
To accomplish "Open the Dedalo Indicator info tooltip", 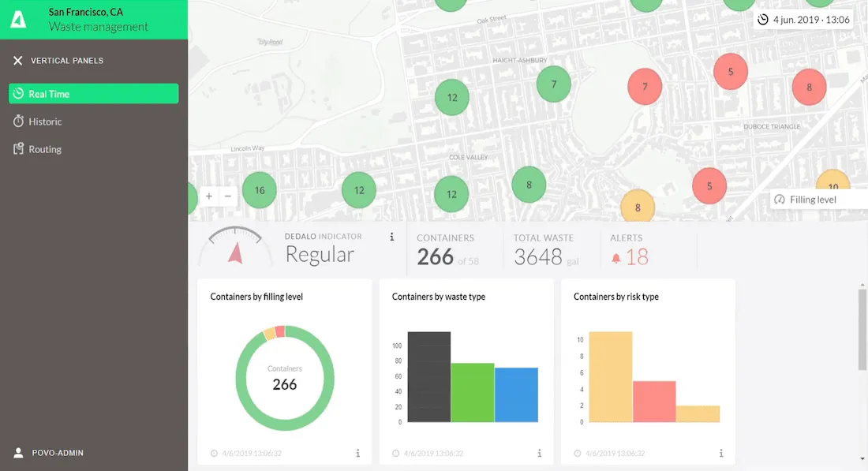I will click(x=392, y=236).
